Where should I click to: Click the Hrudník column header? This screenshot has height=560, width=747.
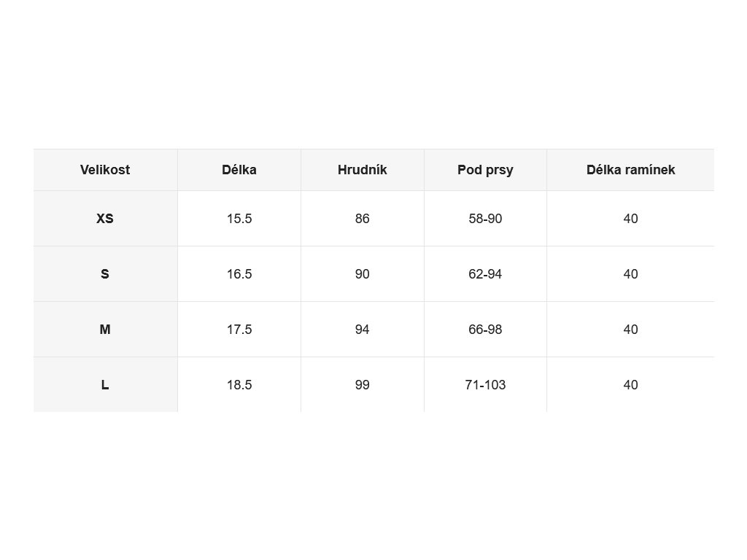[x=362, y=170]
